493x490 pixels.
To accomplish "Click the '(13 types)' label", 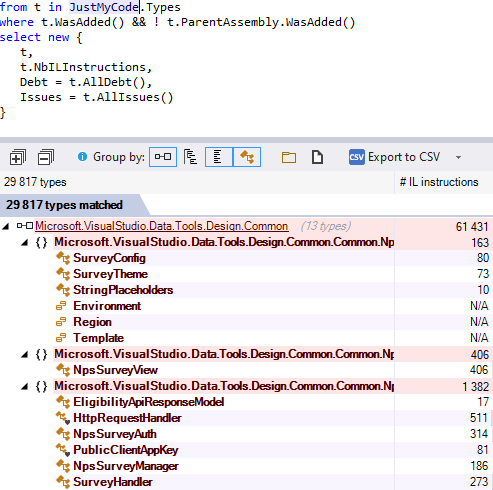I will [x=326, y=226].
